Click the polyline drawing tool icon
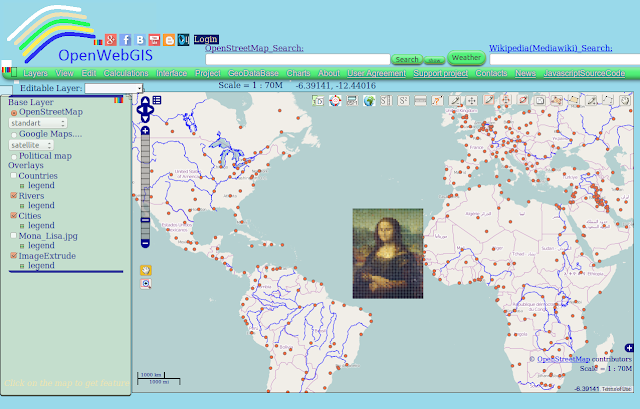This screenshot has height=409, width=640. point(608,100)
